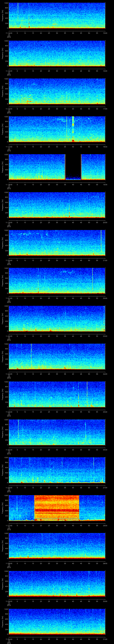The image size is (114, 644).
Task: Click the 23:00 end time label
Action: coord(105,336)
